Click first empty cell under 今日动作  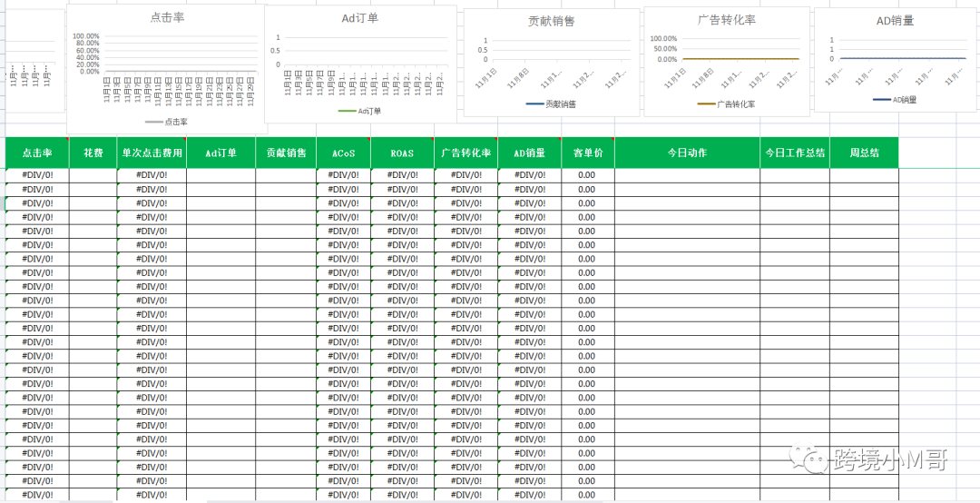[x=687, y=175]
